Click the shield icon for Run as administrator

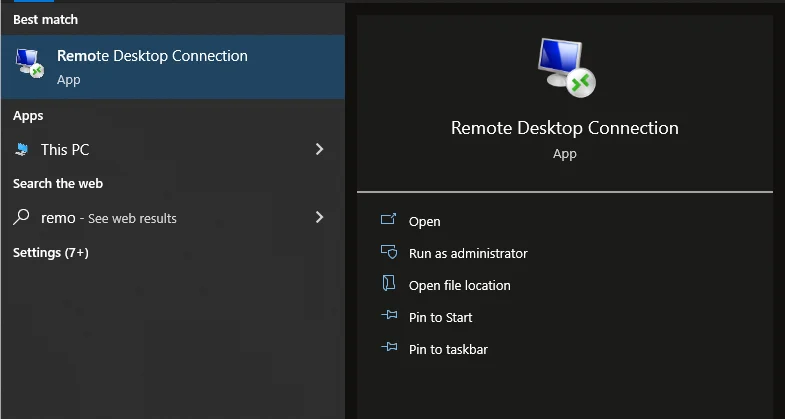coord(389,252)
